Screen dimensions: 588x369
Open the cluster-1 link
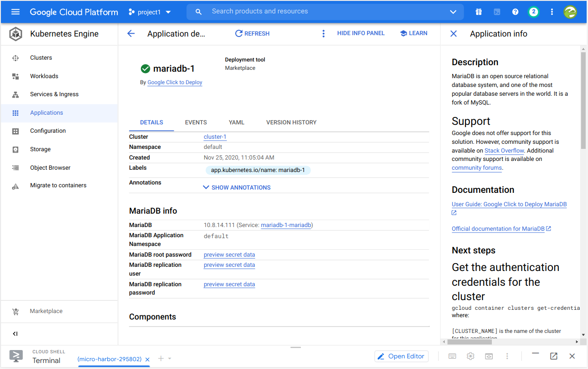pyautogui.click(x=215, y=137)
